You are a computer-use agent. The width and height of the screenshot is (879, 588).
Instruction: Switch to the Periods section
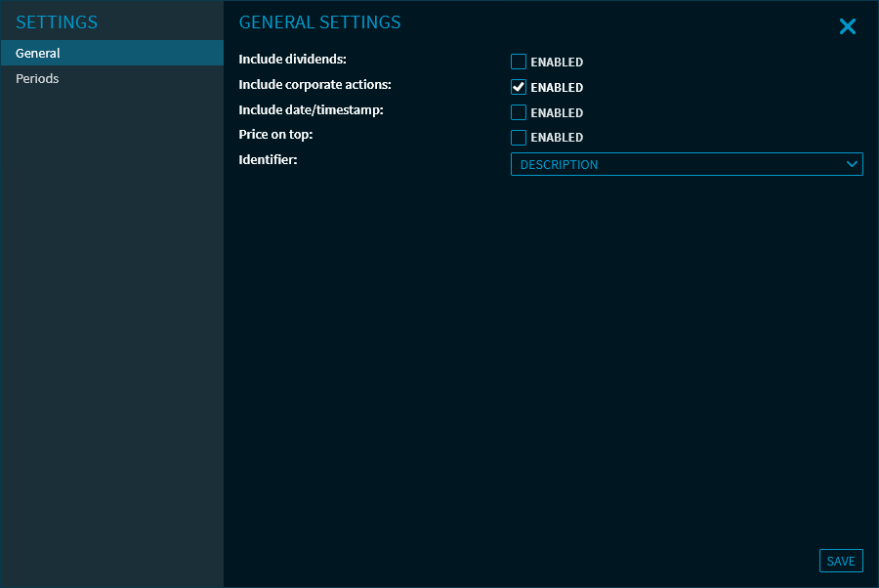[x=37, y=78]
